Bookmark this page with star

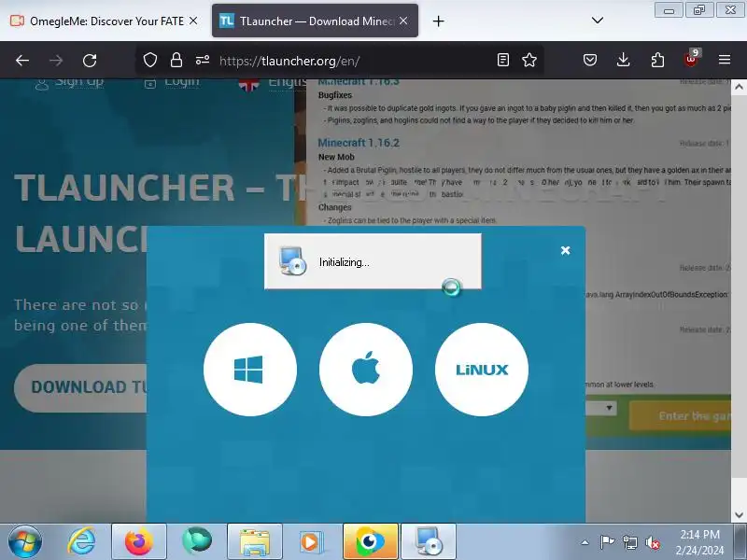529,60
